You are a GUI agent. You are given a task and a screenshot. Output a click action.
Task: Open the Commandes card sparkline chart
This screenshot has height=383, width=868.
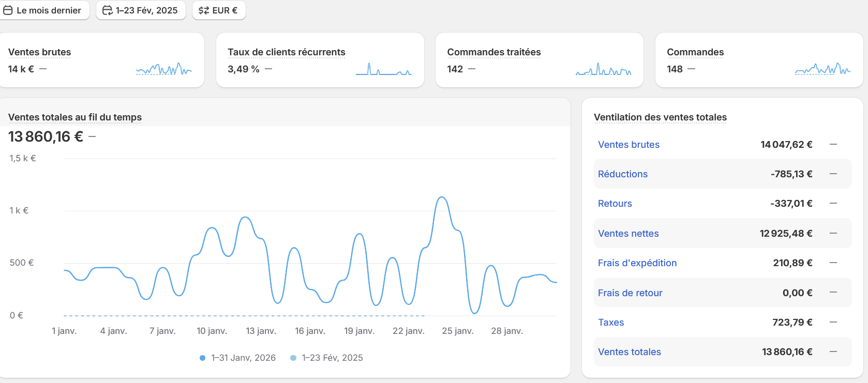point(822,69)
